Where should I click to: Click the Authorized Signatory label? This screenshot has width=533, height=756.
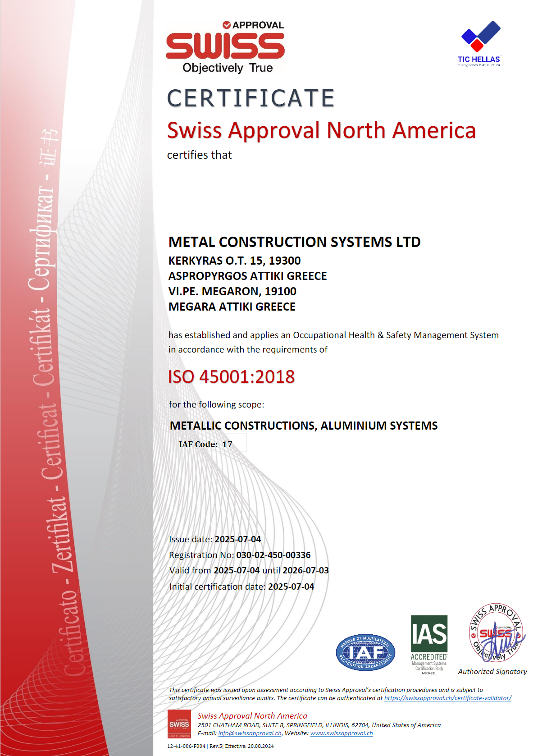point(492,671)
